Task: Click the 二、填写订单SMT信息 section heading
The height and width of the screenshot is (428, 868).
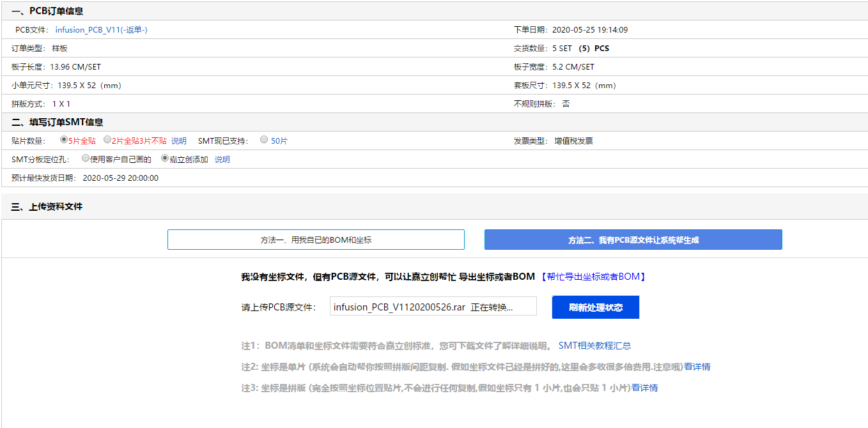Action: coord(58,122)
